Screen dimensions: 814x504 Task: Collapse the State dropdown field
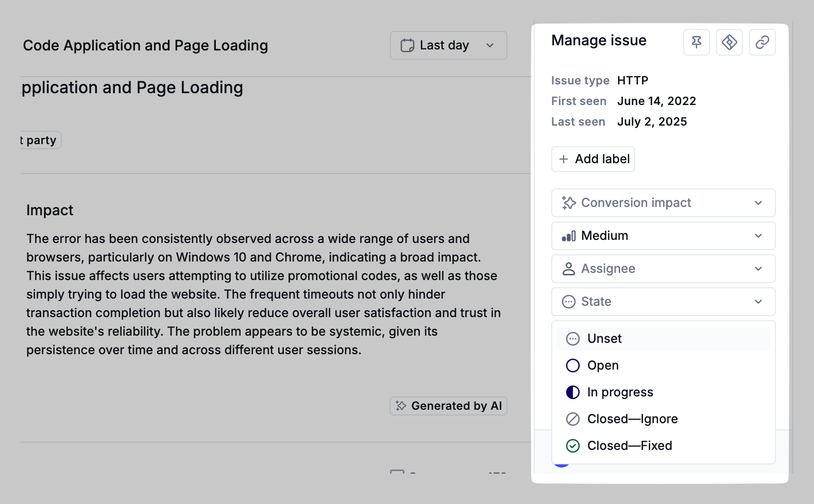758,302
